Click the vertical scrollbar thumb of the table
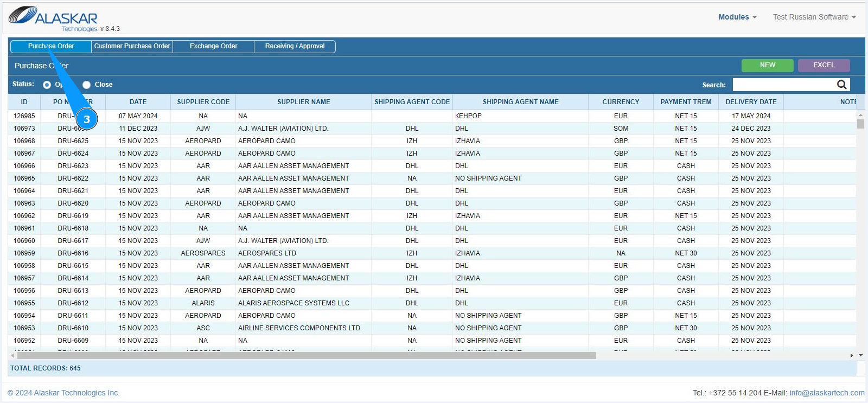Screen dimensions: 868x403 pyautogui.click(x=860, y=124)
